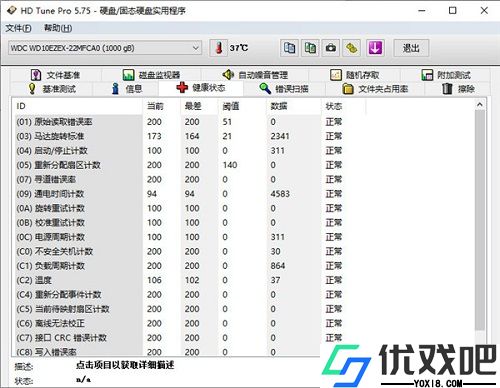Click the 阈值 column header
The height and width of the screenshot is (388, 500).
click(x=242, y=106)
